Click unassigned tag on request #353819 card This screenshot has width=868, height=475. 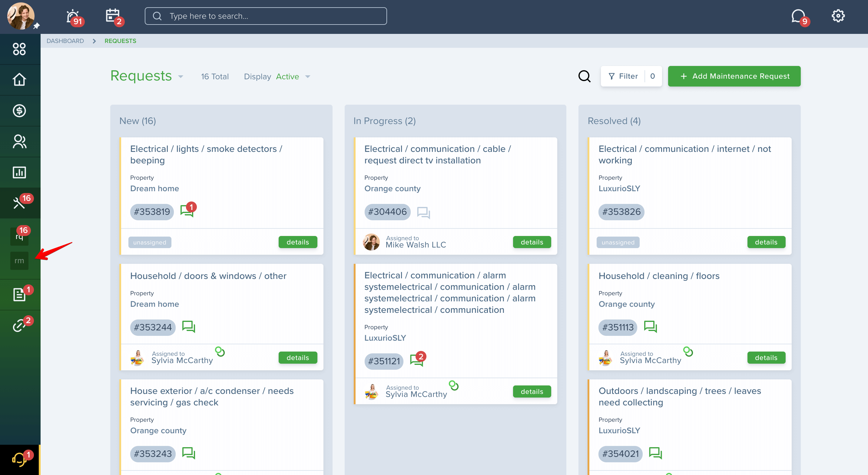tap(150, 242)
